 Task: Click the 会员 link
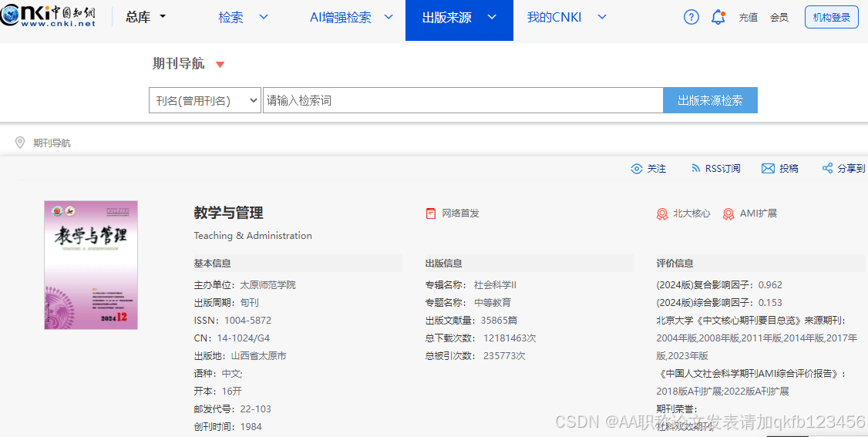tap(779, 18)
